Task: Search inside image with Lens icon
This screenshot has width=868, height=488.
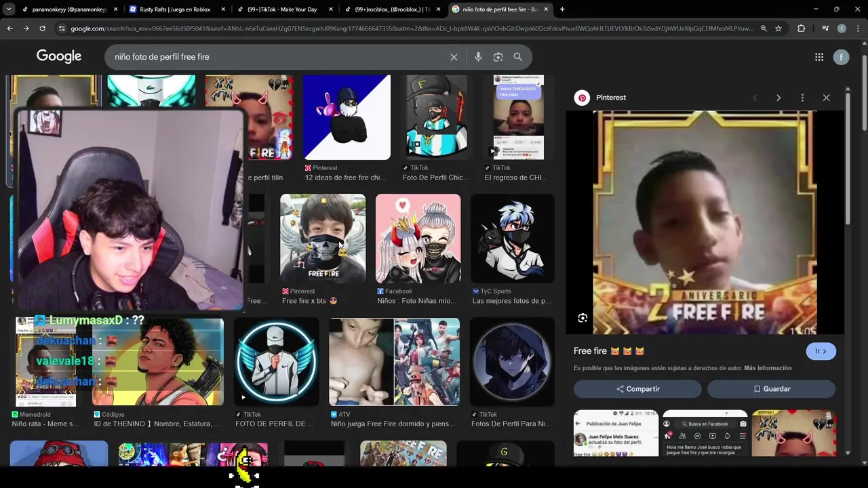Action: 583,318
